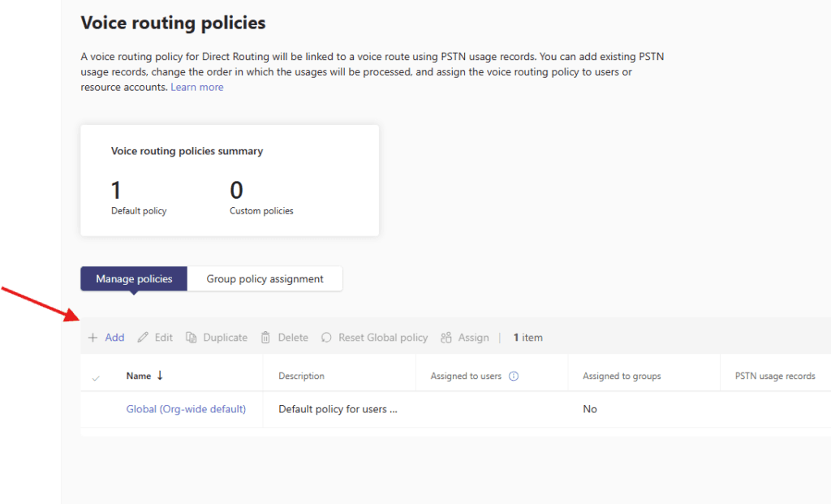Click the Assign people icon
The width and height of the screenshot is (831, 504).
[446, 338]
